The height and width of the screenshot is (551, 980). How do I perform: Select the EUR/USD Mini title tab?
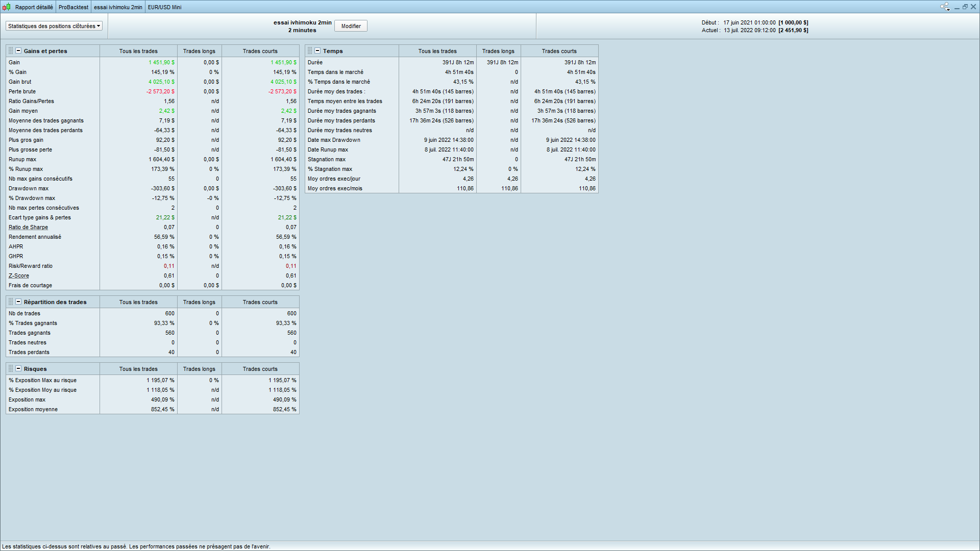click(x=164, y=7)
